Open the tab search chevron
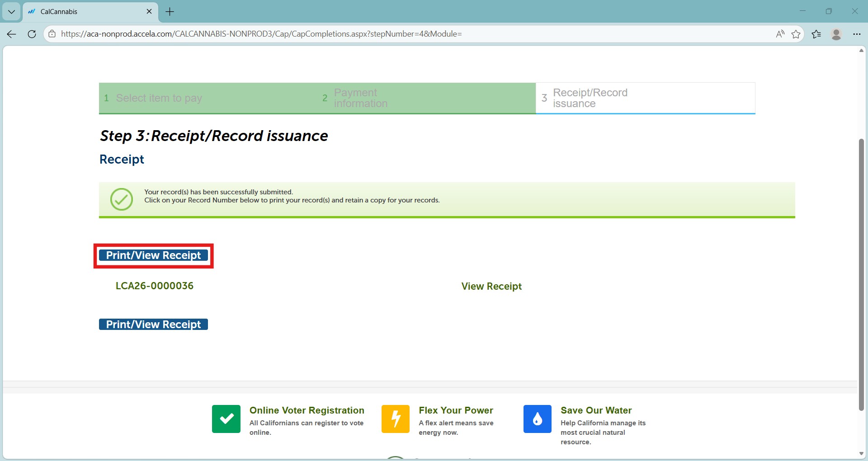The image size is (868, 461). click(11, 12)
